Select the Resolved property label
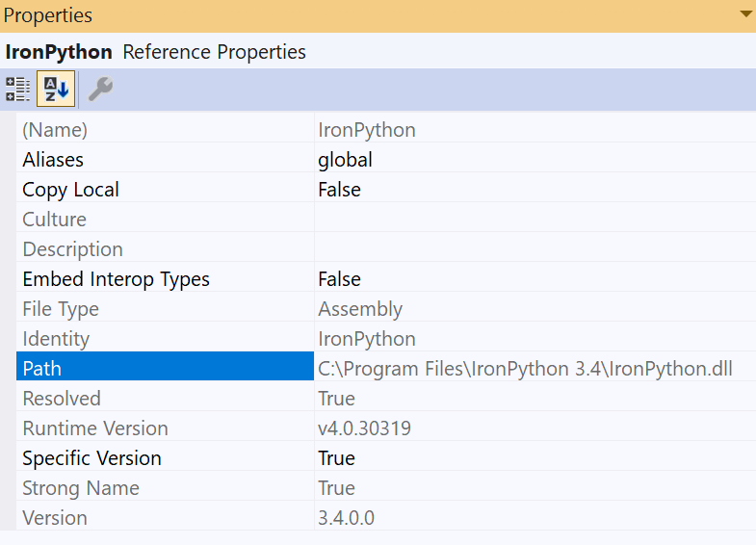Image resolution: width=756 pixels, height=545 pixels. click(x=62, y=399)
